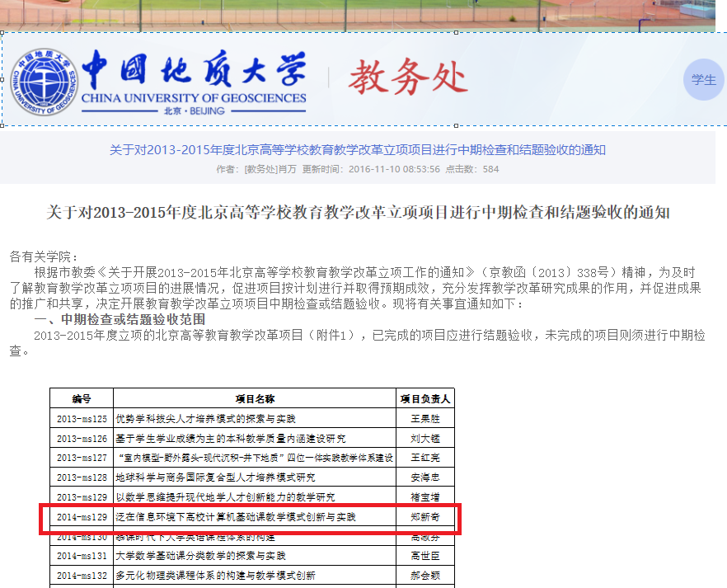Click the 2014-ms131 大学数学基础课 project name
727x588 pixels.
[x=200, y=556]
